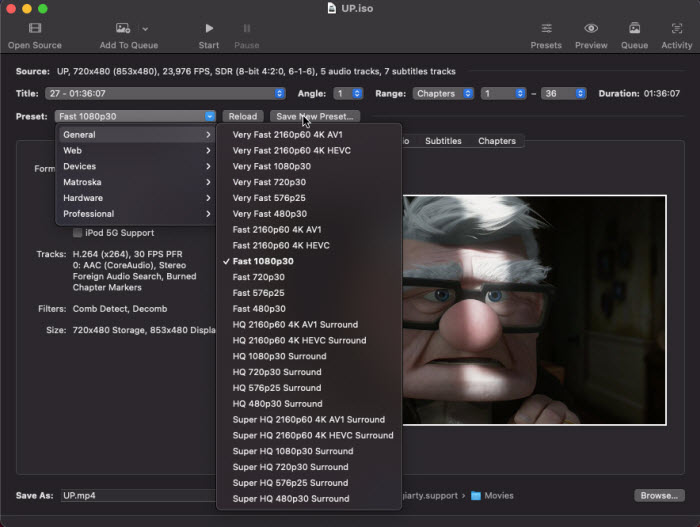The image size is (700, 527).
Task: Choose Very Fast 2160p60 4K HEVC preset
Action: (x=309, y=151)
